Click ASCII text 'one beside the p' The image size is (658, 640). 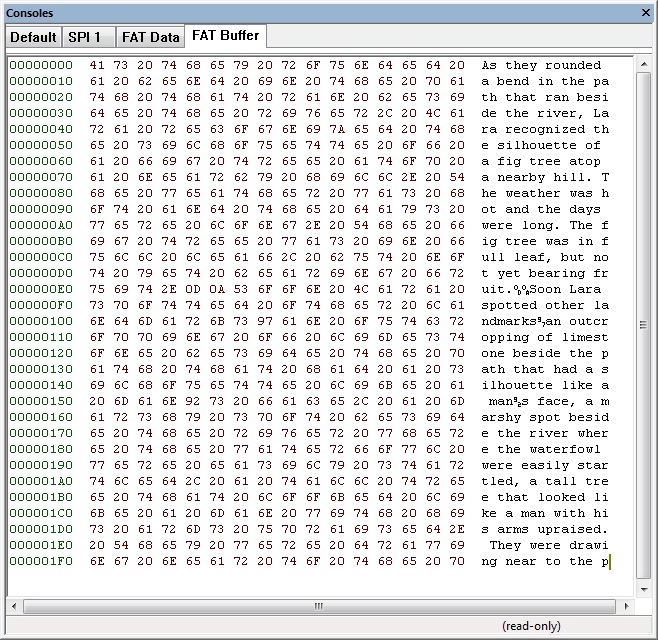click(x=545, y=353)
